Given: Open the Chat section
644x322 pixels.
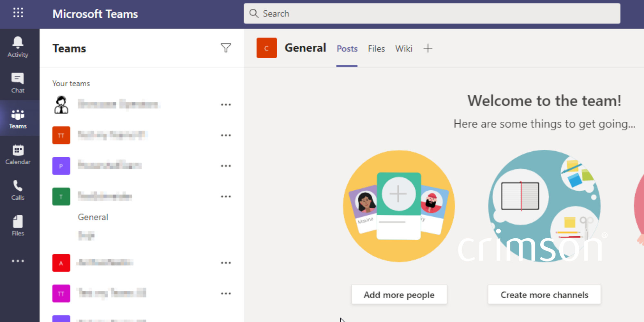Looking at the screenshot, I should click(x=18, y=83).
